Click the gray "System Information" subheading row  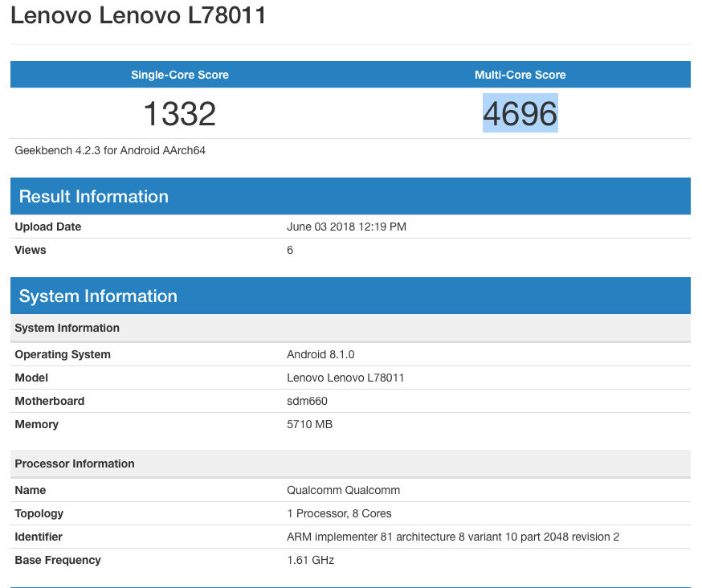pos(350,328)
